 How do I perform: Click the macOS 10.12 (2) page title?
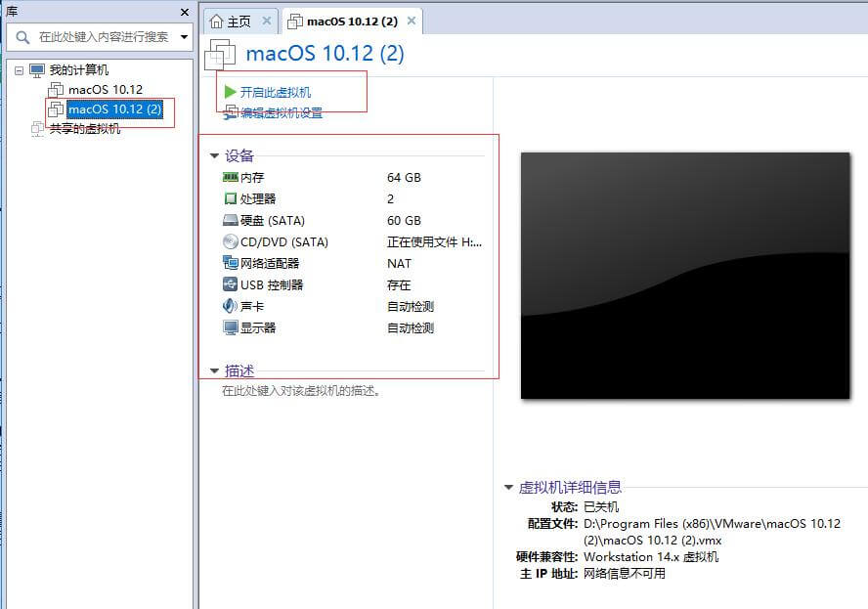tap(325, 54)
